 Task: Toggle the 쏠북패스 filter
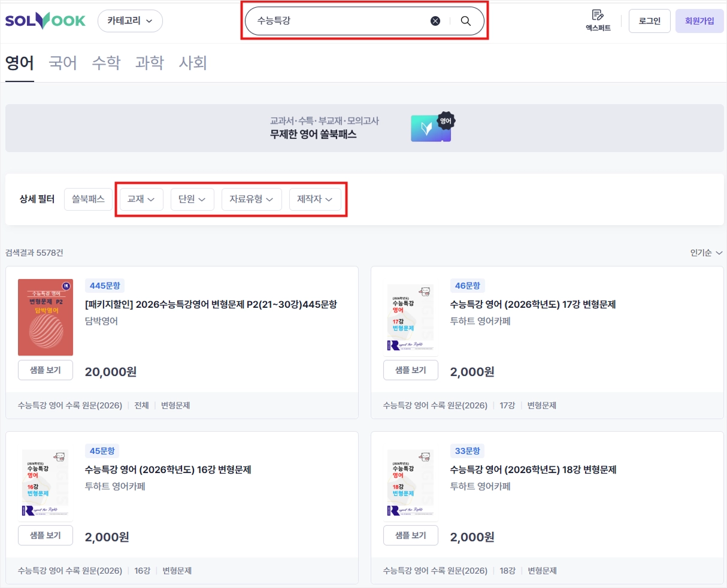[88, 199]
